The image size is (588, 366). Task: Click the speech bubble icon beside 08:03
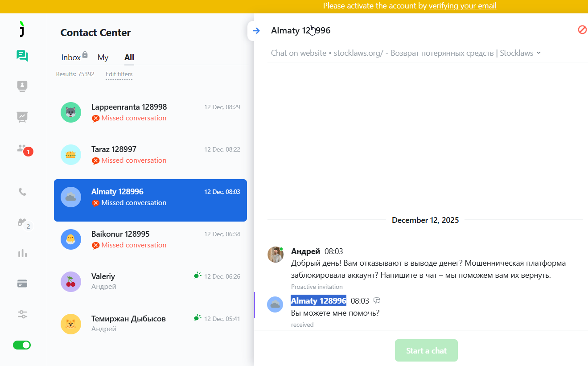[x=377, y=301]
